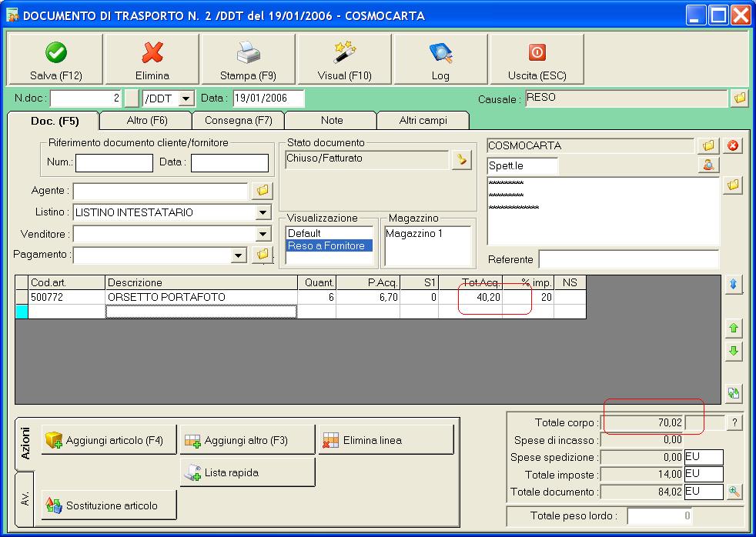Open Lista rapida

(x=247, y=472)
